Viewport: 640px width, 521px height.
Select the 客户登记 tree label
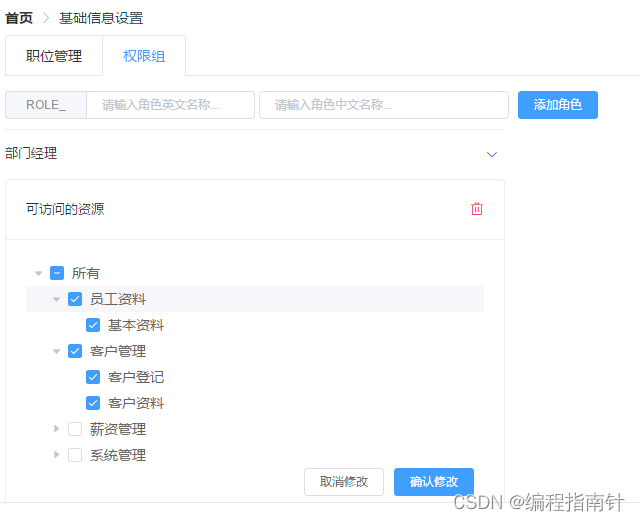click(x=136, y=377)
